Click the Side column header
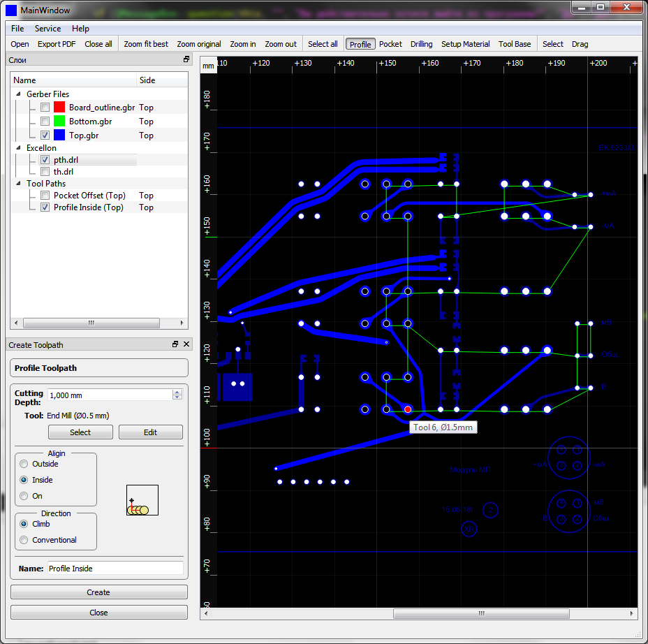 (x=162, y=80)
